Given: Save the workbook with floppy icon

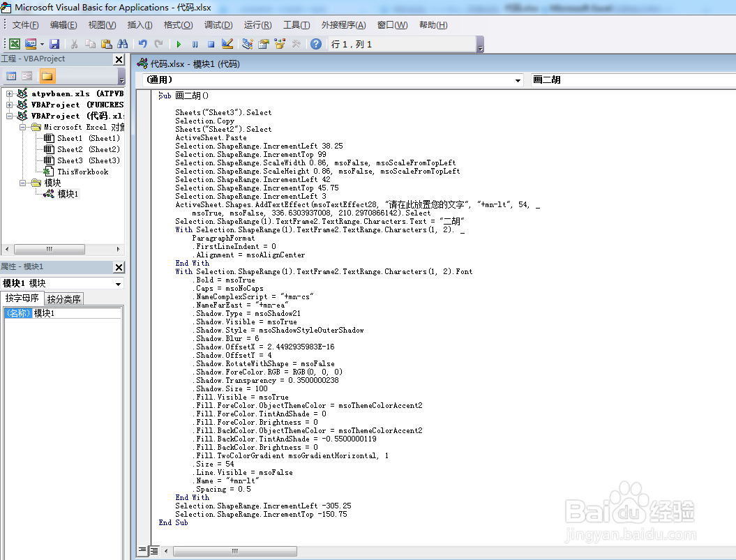Looking at the screenshot, I should click(54, 44).
